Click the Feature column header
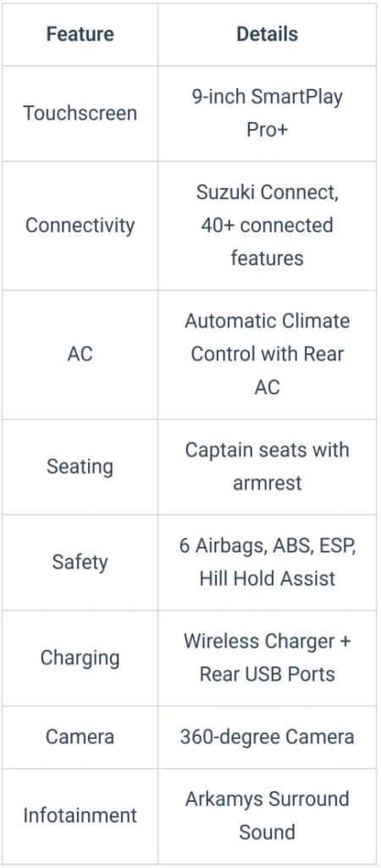This screenshot has height=868, width=381. pyautogui.click(x=80, y=34)
